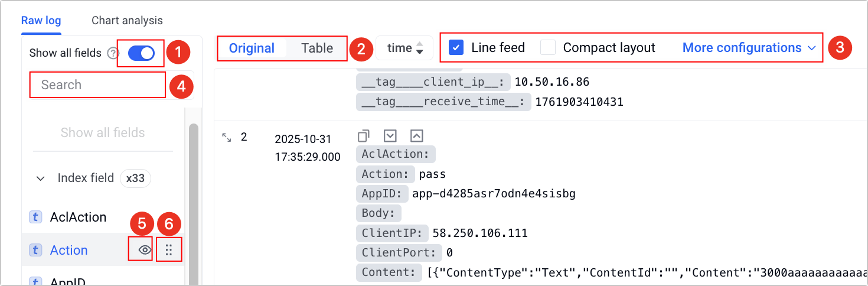The image size is (868, 286).
Task: Toggle visibility eye for Action field
Action: (x=144, y=250)
